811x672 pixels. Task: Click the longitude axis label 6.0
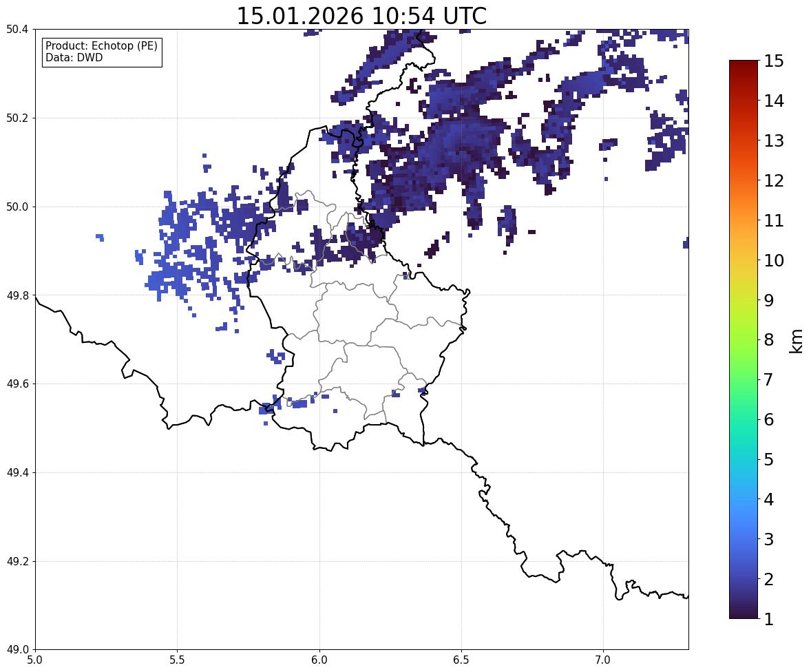coord(319,660)
